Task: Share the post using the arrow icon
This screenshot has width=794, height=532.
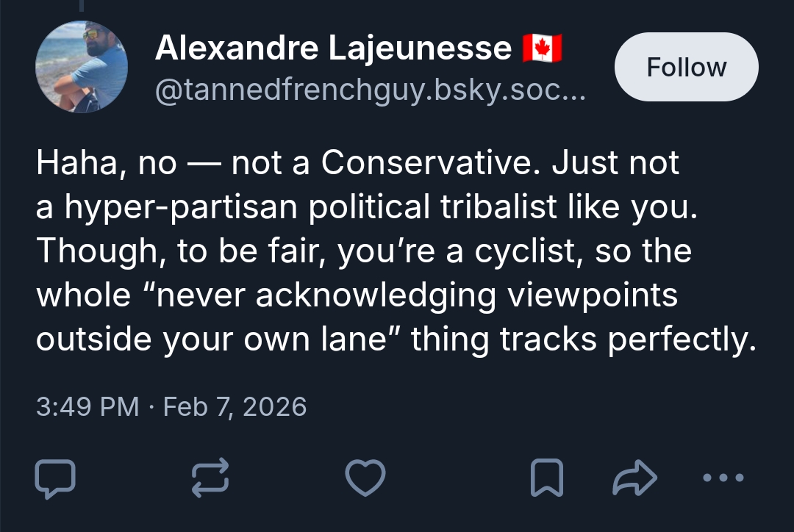Action: click(x=634, y=478)
